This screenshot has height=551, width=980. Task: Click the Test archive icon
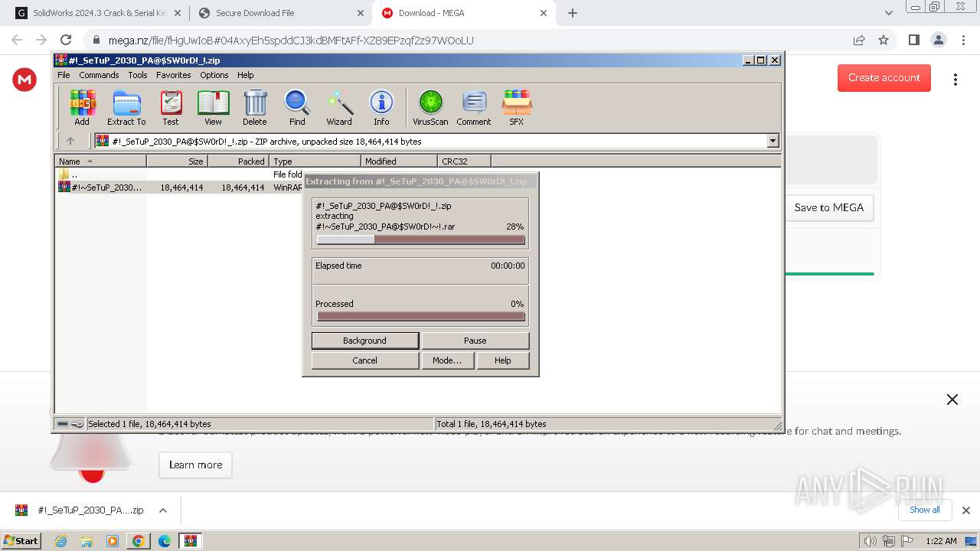pos(171,107)
